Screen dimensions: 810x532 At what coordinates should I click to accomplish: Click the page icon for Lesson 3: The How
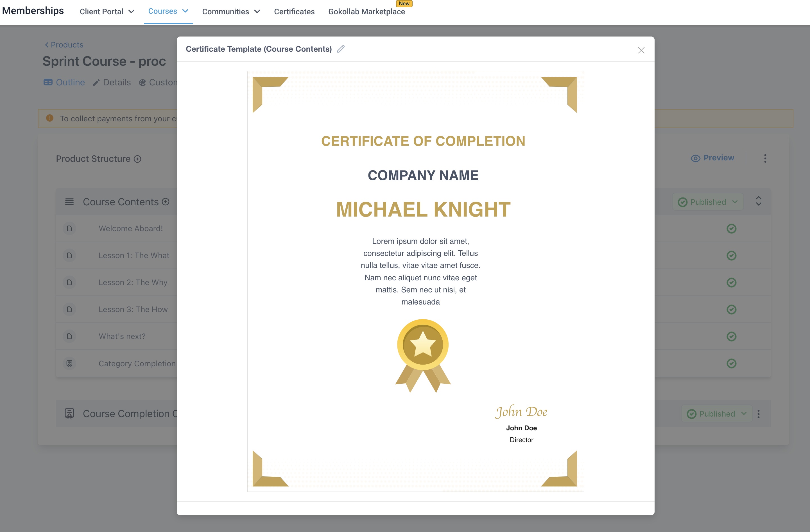(x=69, y=309)
